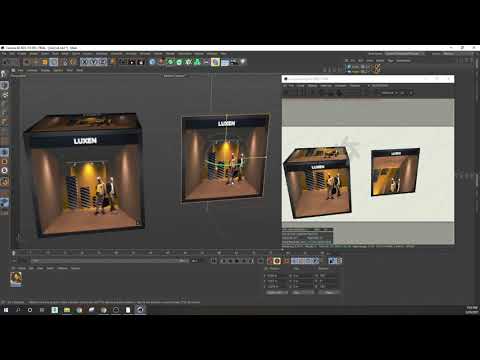
Task: Select the Pen spline tool
Action: 161,62
